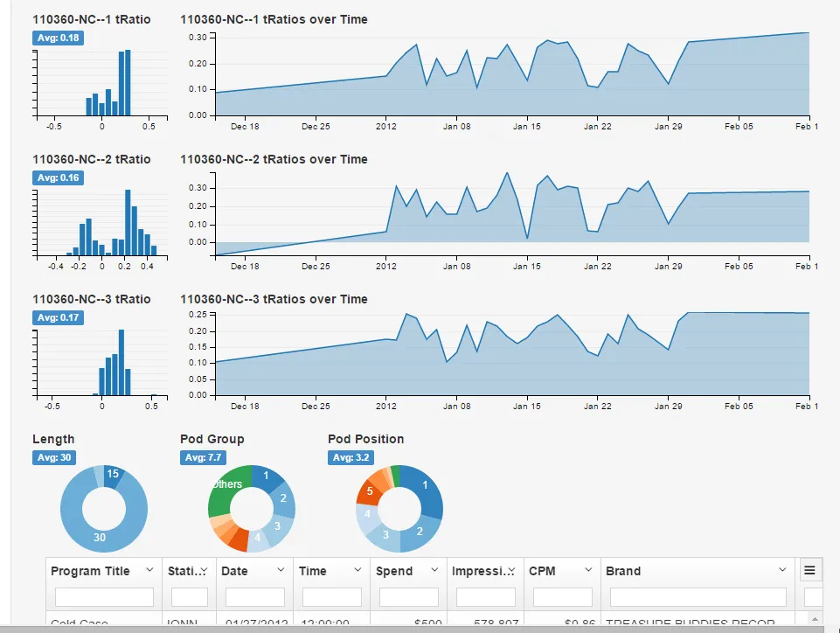
Task: Click the Pod Group chart title
Action: 212,440
